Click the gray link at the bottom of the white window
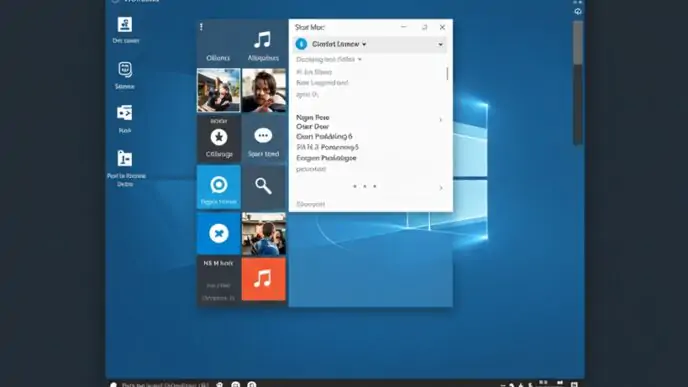This screenshot has width=688, height=387. tap(311, 204)
